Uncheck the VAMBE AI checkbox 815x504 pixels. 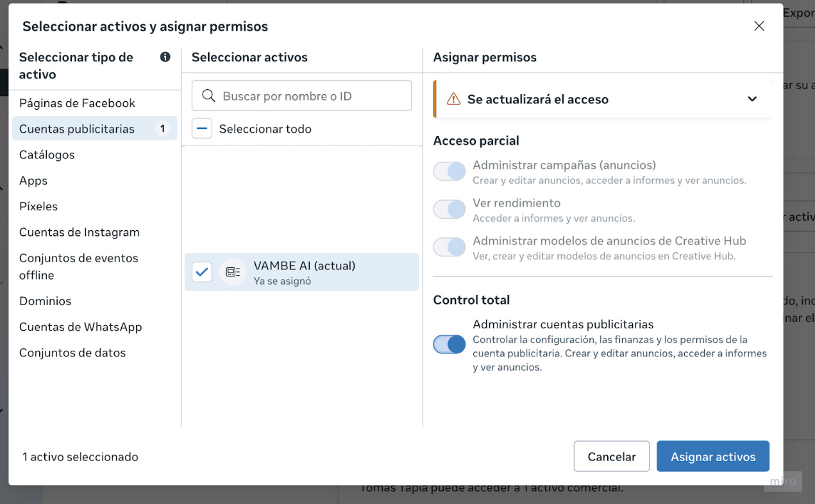[202, 272]
